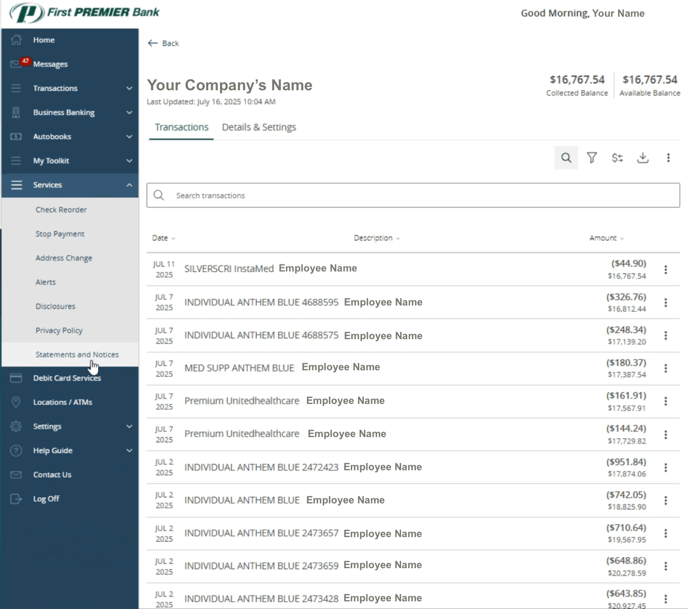Screen dimensions: 688x609
Task: Click the $16,767.54 Collected Balance figure
Action: point(577,79)
